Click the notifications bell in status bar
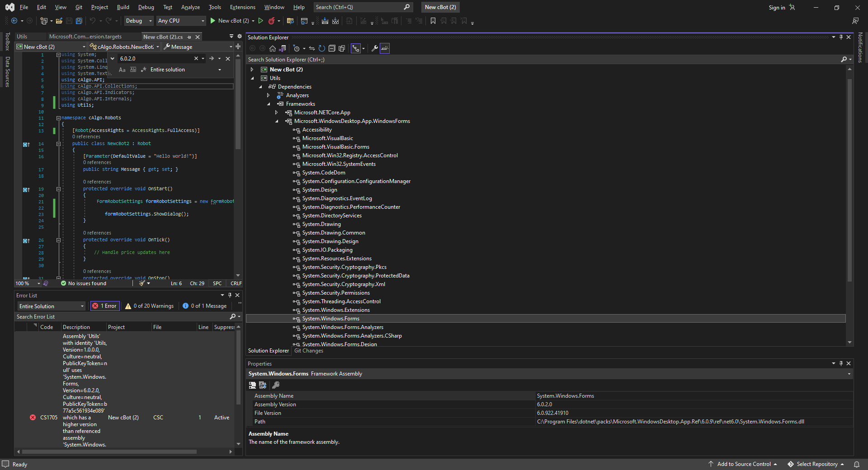 tap(856, 464)
